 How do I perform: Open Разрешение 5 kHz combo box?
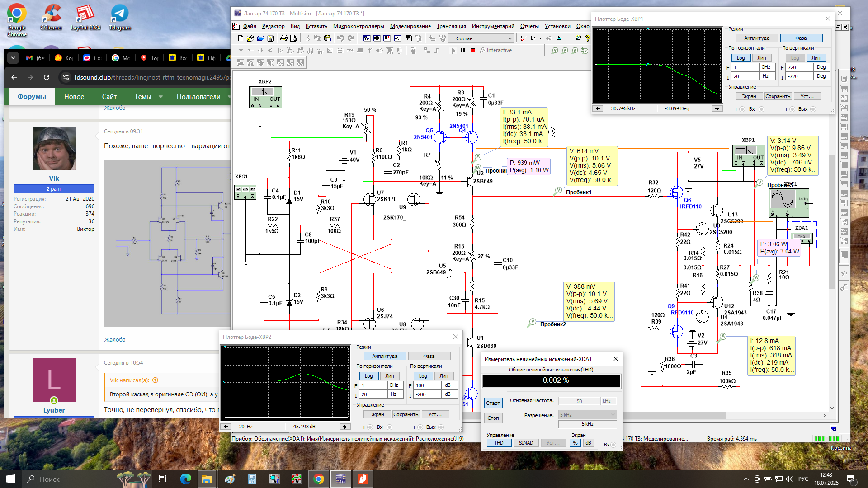click(587, 415)
